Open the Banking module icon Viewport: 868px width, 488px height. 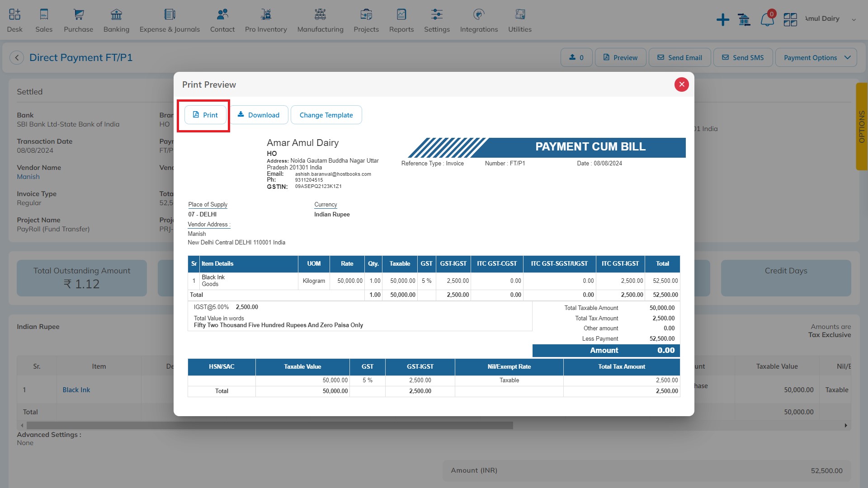click(116, 14)
